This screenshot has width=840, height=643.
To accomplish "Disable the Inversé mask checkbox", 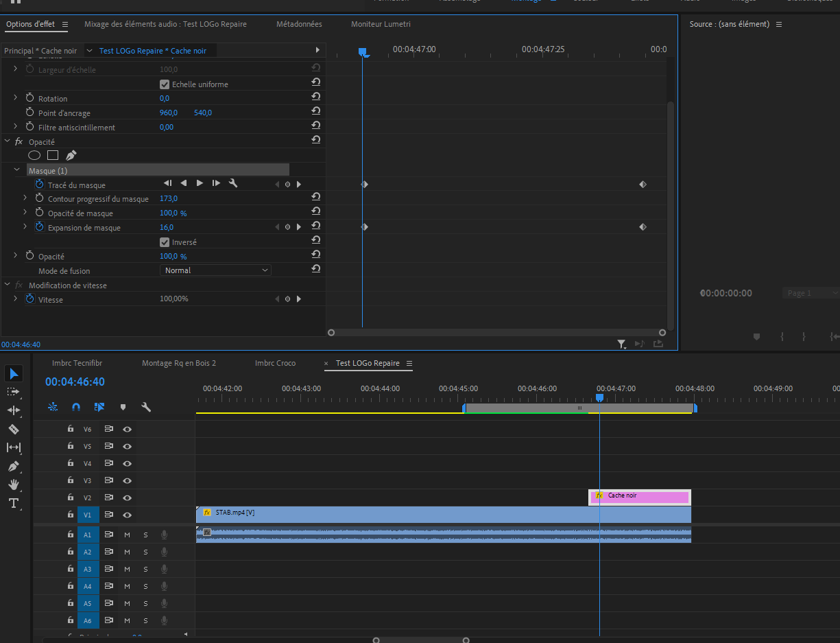I will point(165,242).
